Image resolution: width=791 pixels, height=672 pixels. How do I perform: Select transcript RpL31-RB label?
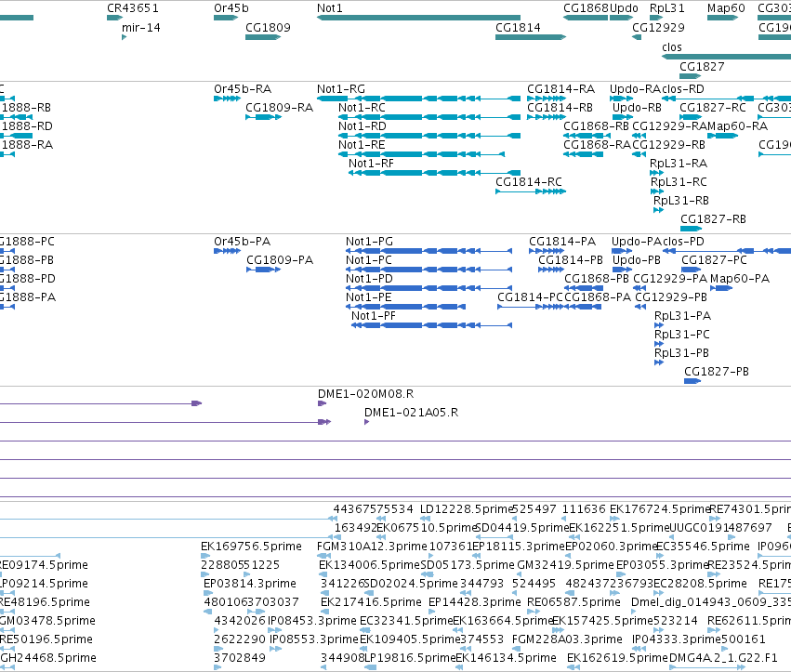tap(681, 200)
